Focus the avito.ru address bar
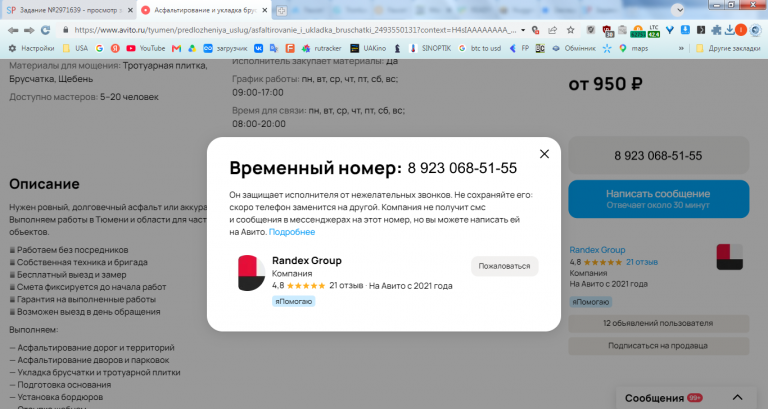 click(x=294, y=30)
